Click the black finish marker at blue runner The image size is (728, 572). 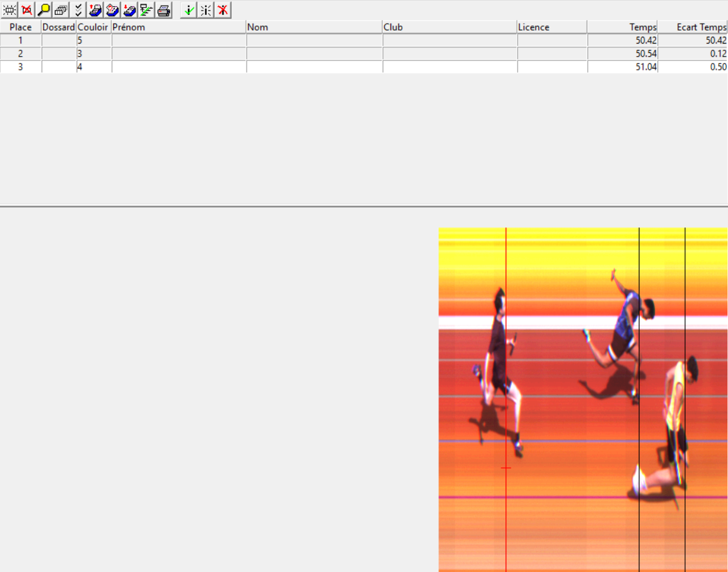pos(640,399)
